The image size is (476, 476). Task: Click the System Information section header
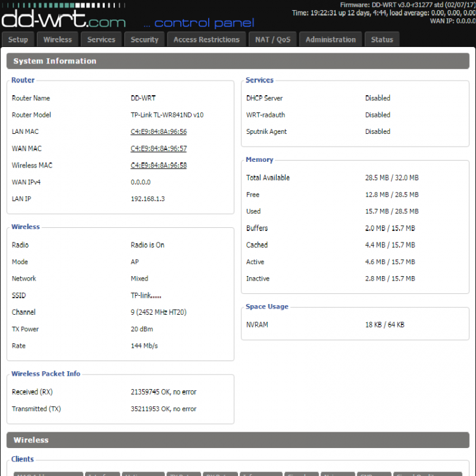(x=55, y=62)
